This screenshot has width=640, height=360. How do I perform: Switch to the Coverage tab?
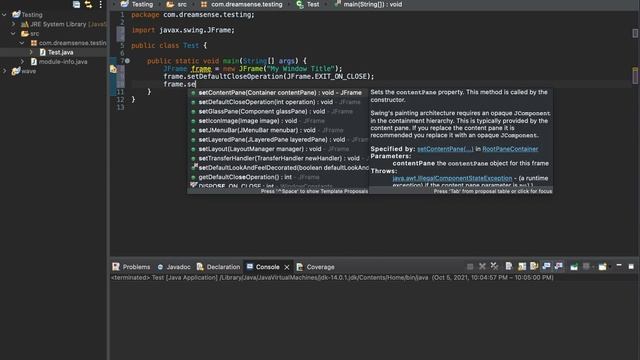(x=315, y=267)
